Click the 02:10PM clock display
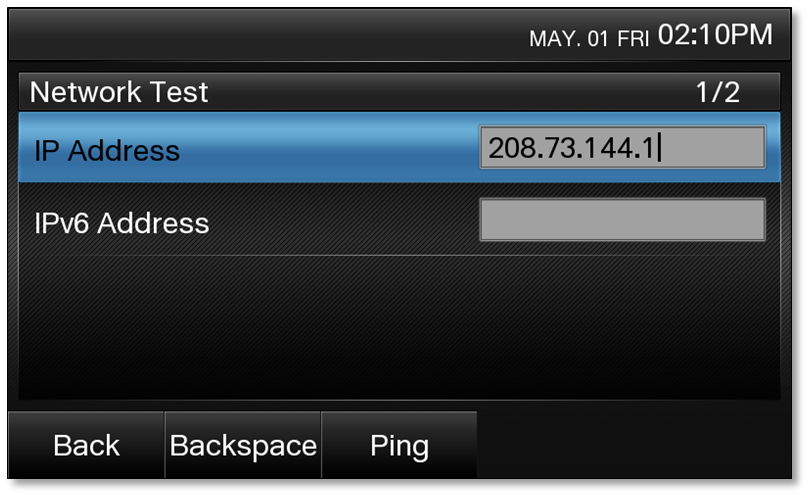The image size is (808, 495). click(715, 36)
